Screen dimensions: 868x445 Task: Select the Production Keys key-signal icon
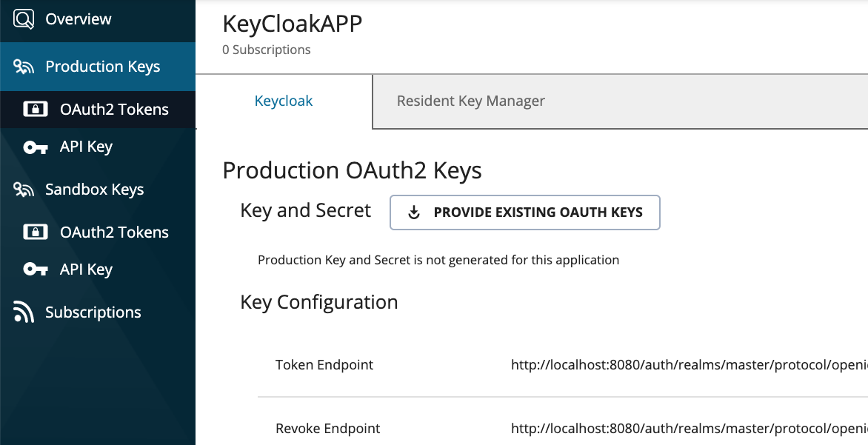coord(22,66)
